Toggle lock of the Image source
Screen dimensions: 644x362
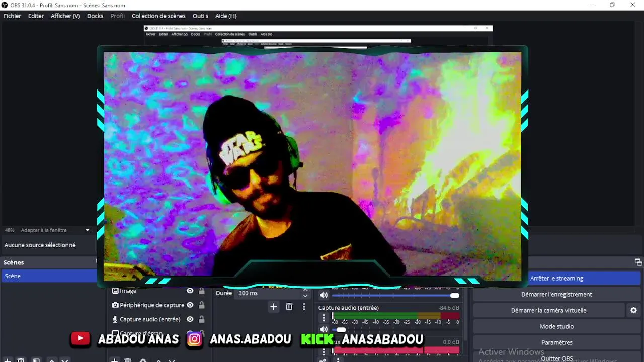201,291
